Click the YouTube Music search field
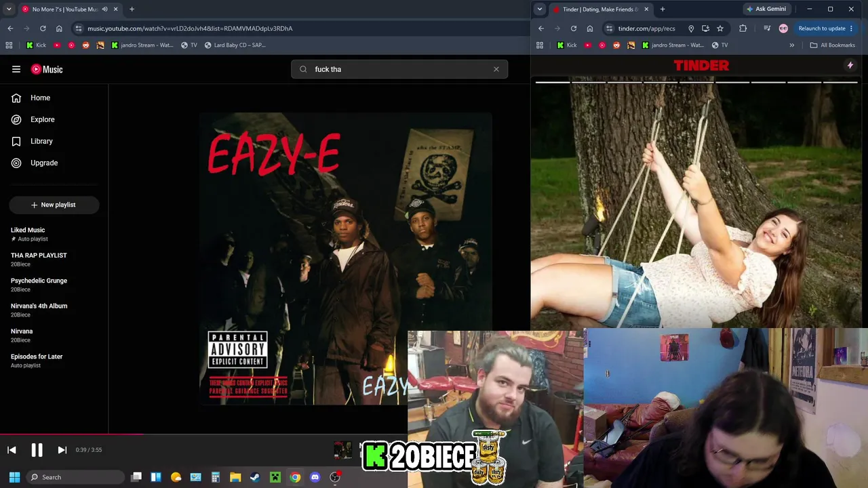This screenshot has width=868, height=488. coord(399,69)
